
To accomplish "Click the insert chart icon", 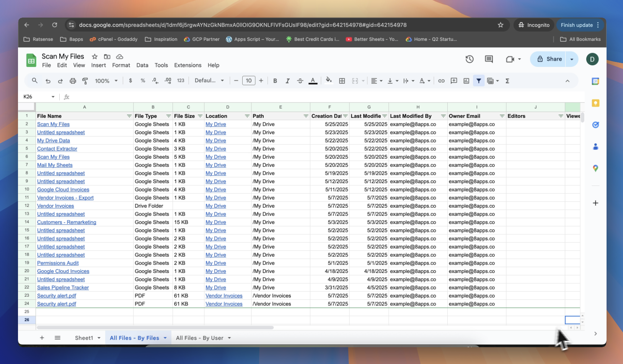I will (x=466, y=81).
